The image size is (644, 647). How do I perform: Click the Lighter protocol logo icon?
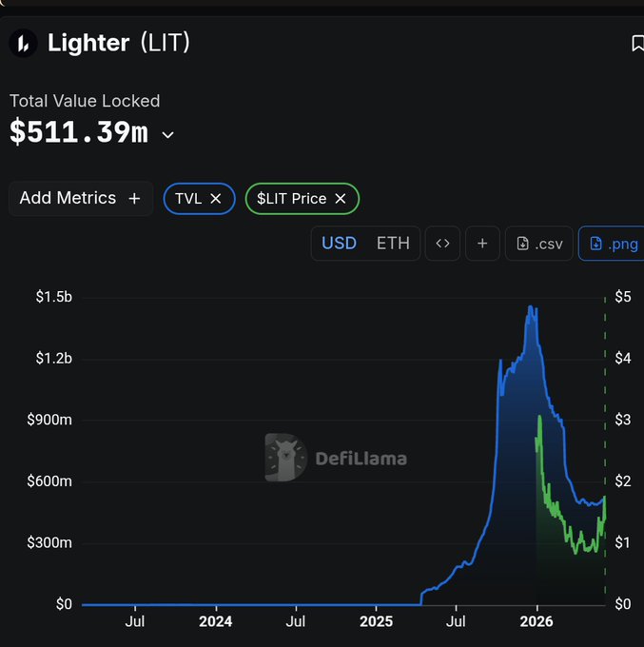pyautogui.click(x=23, y=43)
